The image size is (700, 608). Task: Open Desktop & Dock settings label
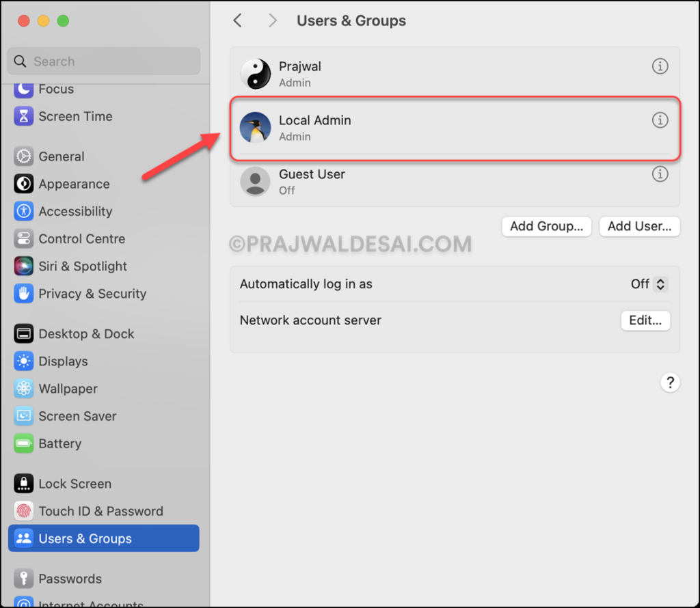click(87, 333)
